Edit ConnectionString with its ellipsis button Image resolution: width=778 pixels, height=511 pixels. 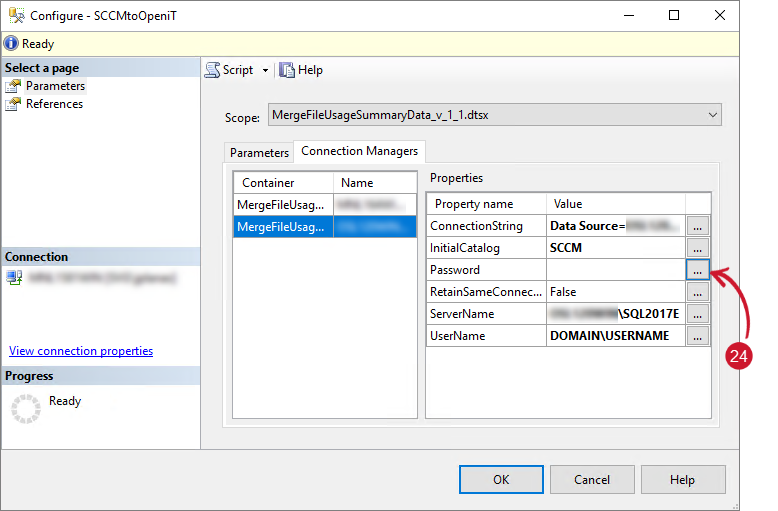698,226
